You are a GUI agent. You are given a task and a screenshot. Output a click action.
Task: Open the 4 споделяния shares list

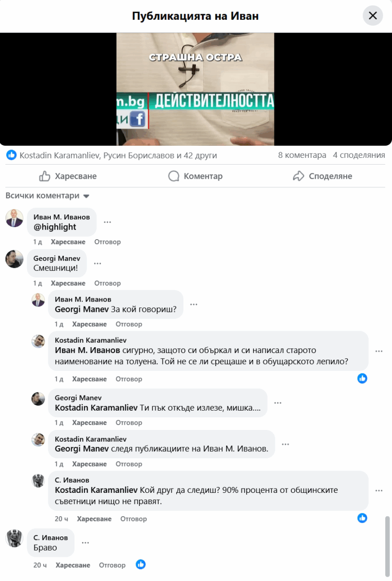pos(359,155)
